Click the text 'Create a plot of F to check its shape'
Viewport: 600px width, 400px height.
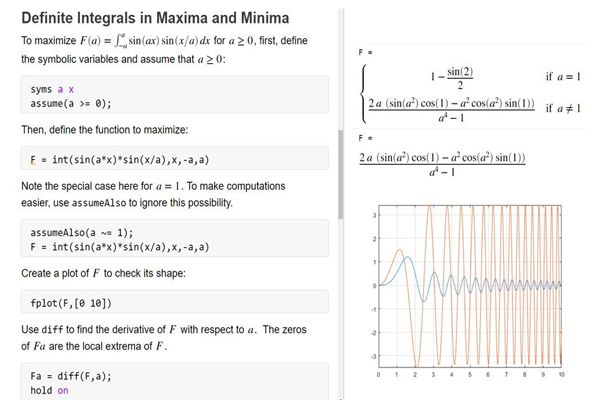[103, 273]
